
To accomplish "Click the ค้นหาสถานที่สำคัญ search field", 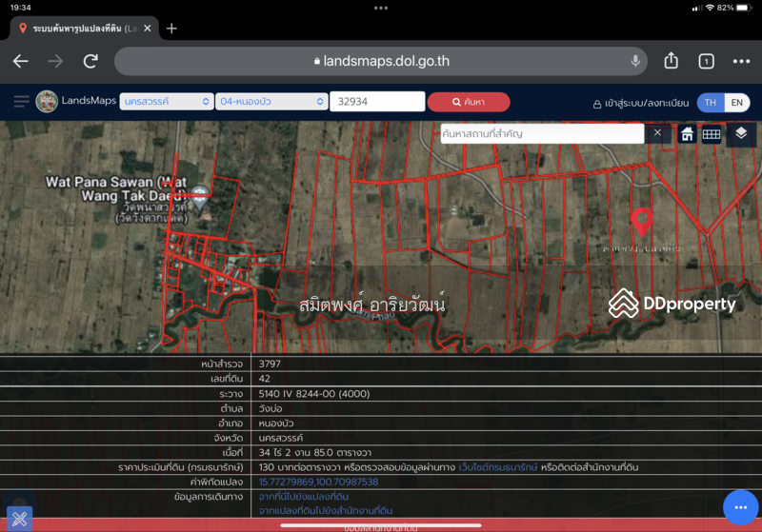I will [542, 133].
